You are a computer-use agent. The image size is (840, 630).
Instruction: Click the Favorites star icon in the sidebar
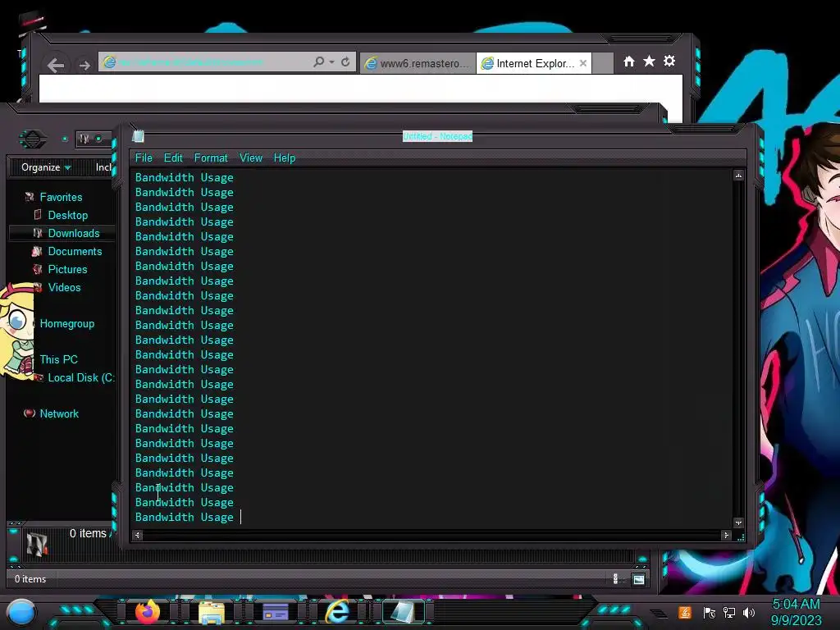[30, 197]
